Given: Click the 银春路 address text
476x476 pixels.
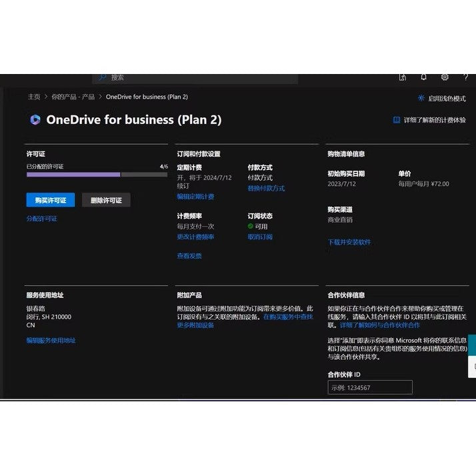Looking at the screenshot, I should coord(36,309).
